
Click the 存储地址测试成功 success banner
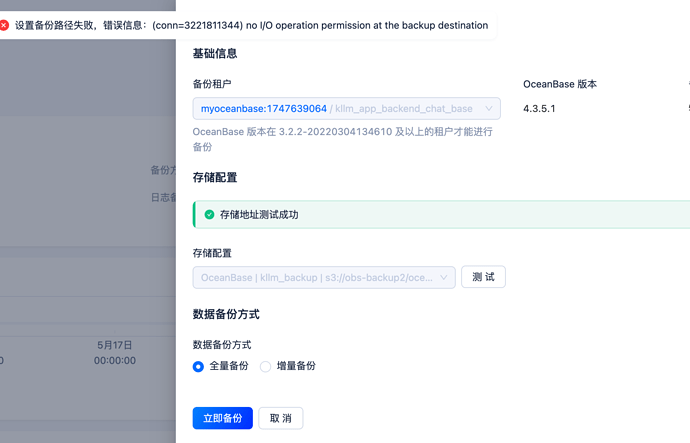441,215
